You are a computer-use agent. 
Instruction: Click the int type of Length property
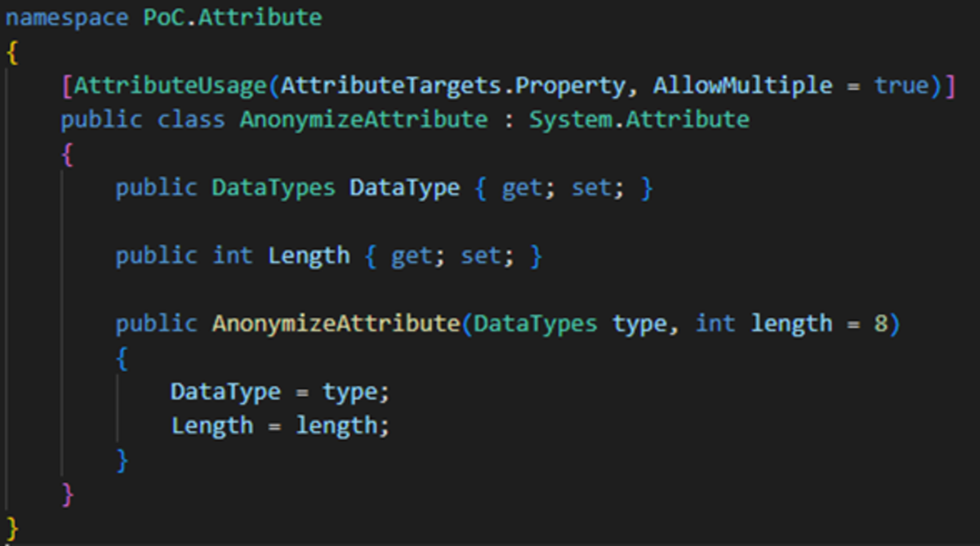click(x=233, y=256)
